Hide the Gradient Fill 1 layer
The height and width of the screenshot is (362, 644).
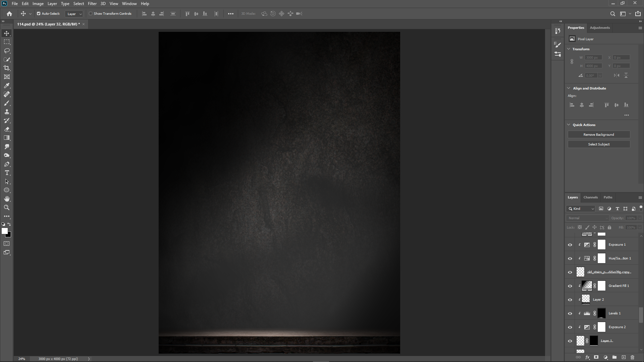(570, 286)
